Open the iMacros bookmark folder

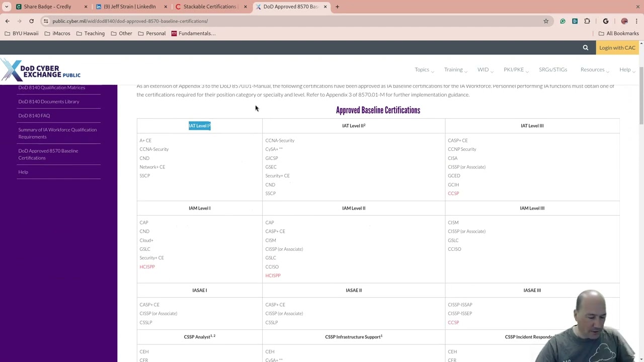point(57,33)
